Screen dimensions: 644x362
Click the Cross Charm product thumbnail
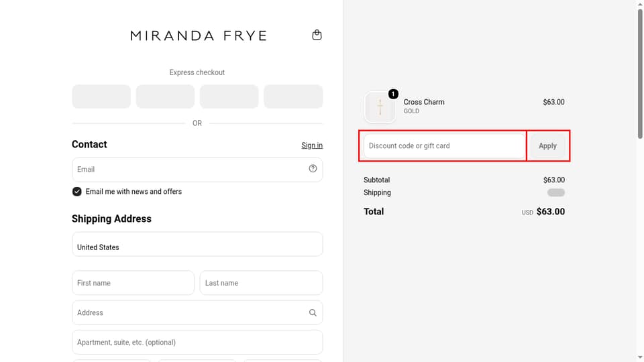(380, 107)
